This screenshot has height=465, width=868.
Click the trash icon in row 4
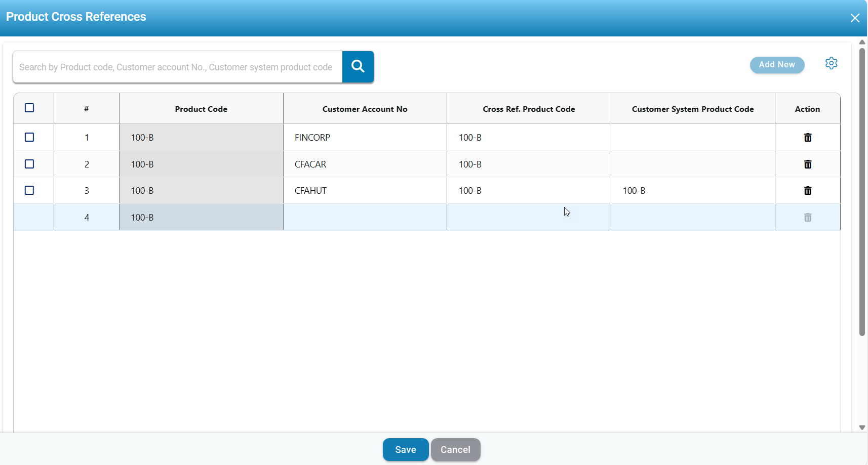tap(808, 218)
